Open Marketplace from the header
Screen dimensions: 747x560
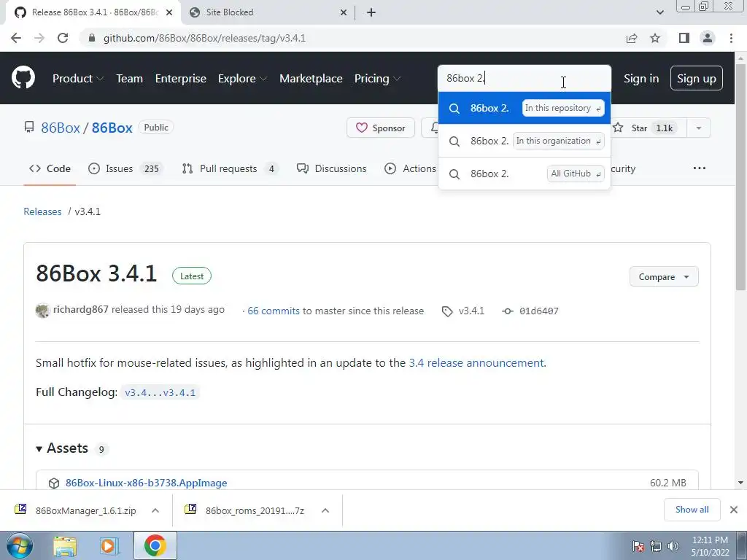pos(311,79)
